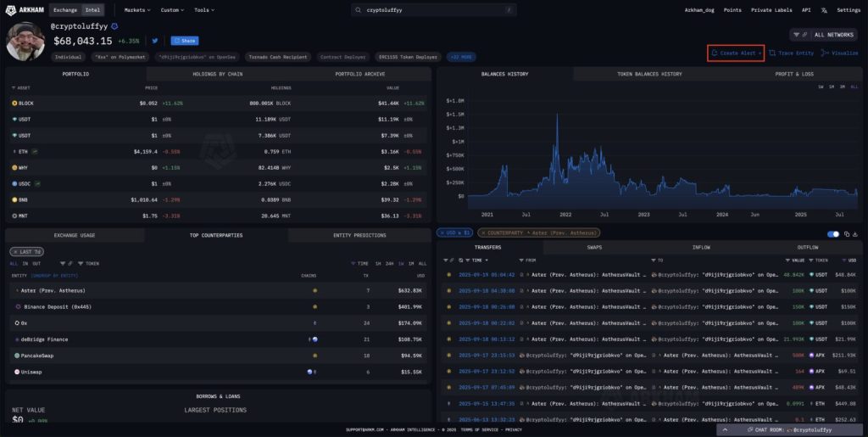868x437 pixels.
Task: Expand the chat room panel arrow
Action: click(726, 430)
